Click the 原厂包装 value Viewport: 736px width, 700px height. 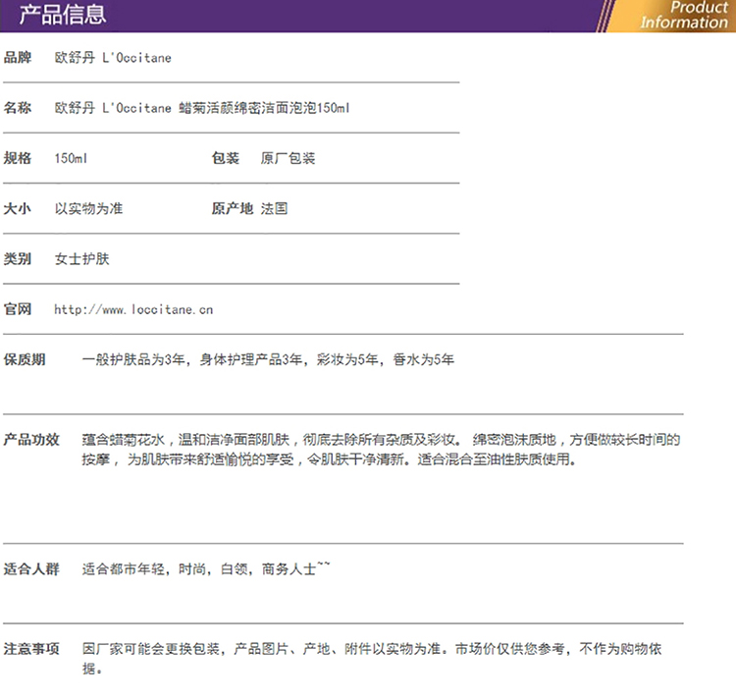288,158
